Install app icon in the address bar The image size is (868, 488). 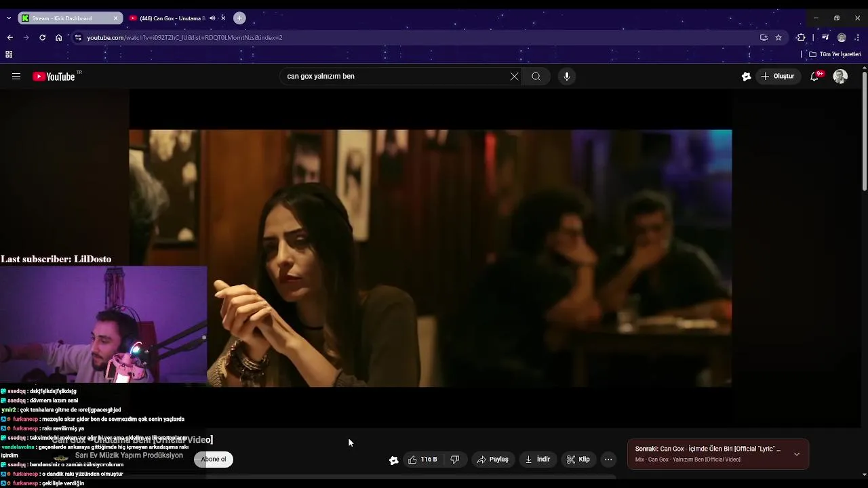764,38
